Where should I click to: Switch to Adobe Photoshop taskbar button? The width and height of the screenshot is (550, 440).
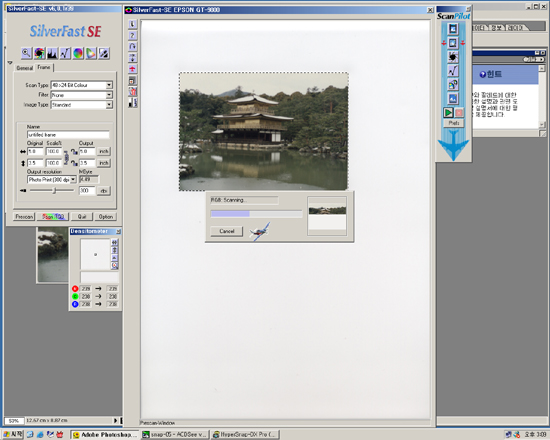(x=105, y=434)
